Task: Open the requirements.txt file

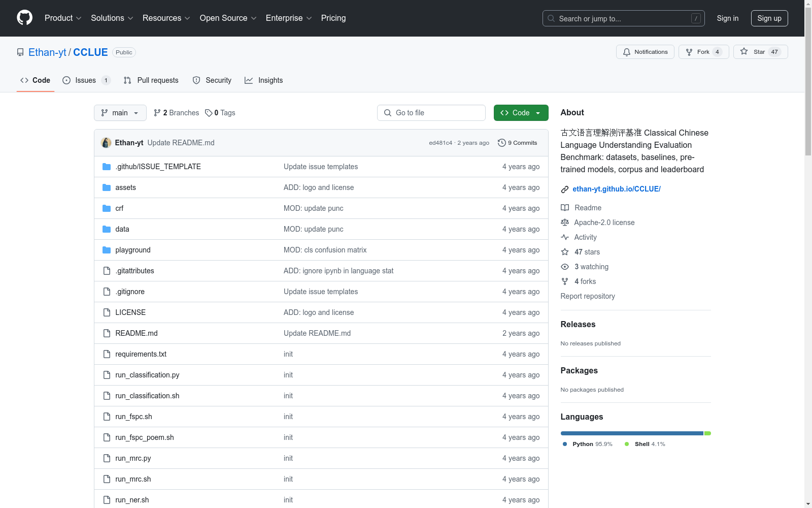Action: pos(141,354)
